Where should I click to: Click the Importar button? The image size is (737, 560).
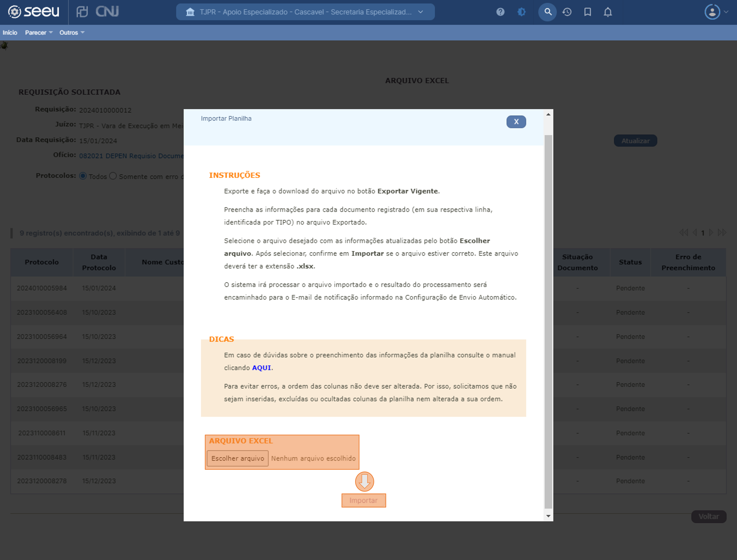click(364, 500)
